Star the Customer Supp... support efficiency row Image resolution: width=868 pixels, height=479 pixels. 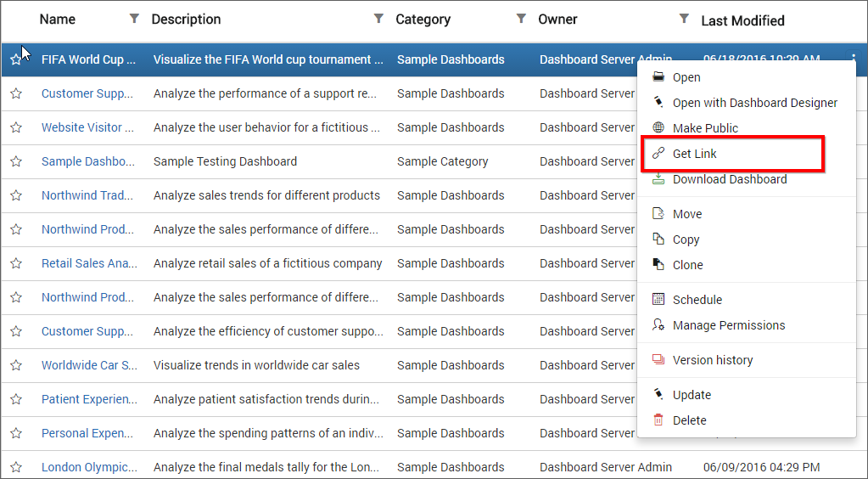coord(16,331)
